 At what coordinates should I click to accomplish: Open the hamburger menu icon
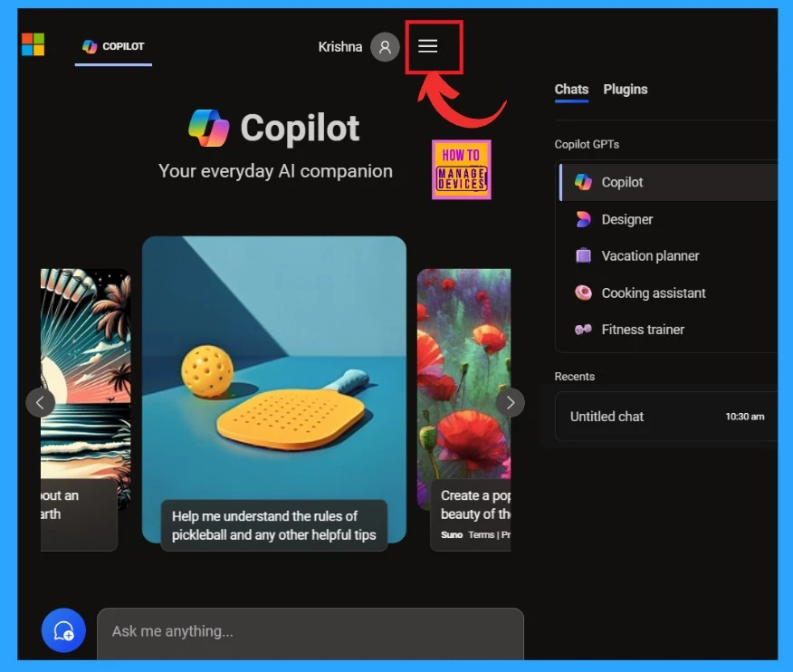(x=428, y=46)
